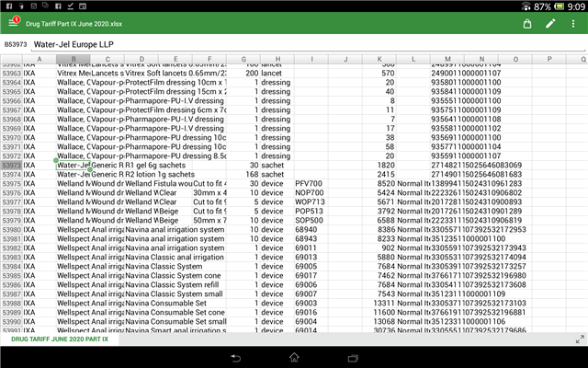The width and height of the screenshot is (588, 368).
Task: Select column K header
Action: [379, 59]
